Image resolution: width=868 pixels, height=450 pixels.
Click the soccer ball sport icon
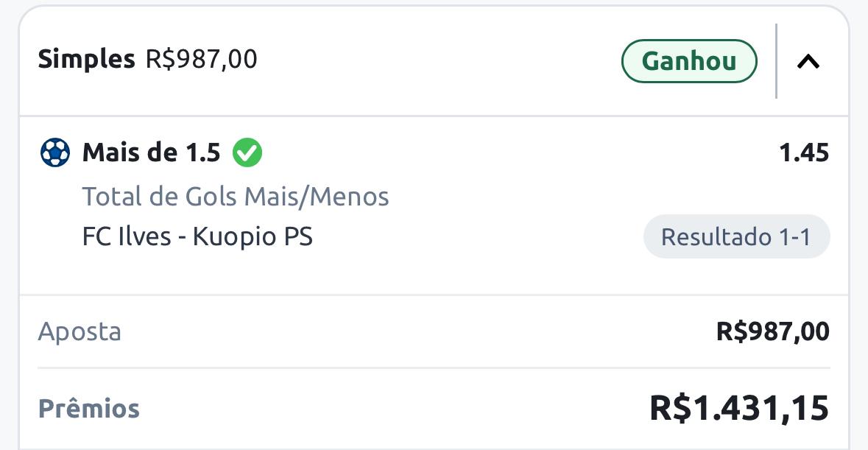(x=54, y=153)
